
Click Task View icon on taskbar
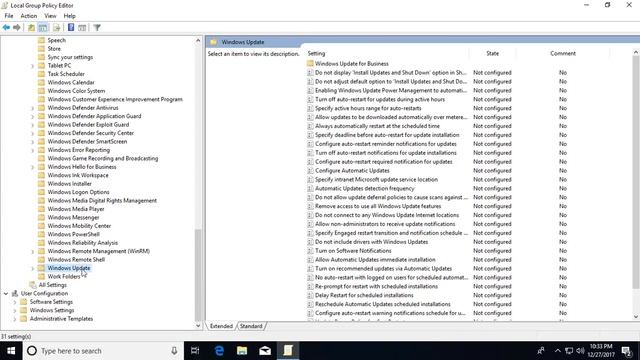pos(195,351)
